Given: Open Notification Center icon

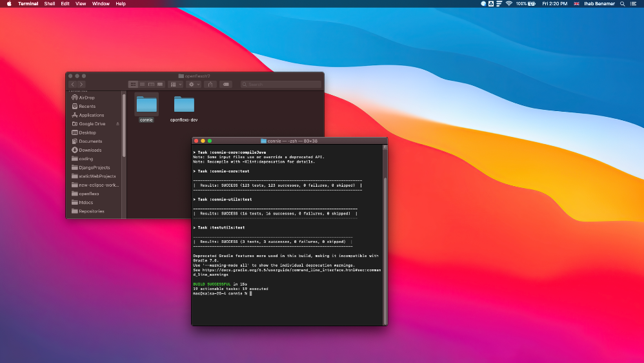Looking at the screenshot, I should (x=633, y=4).
